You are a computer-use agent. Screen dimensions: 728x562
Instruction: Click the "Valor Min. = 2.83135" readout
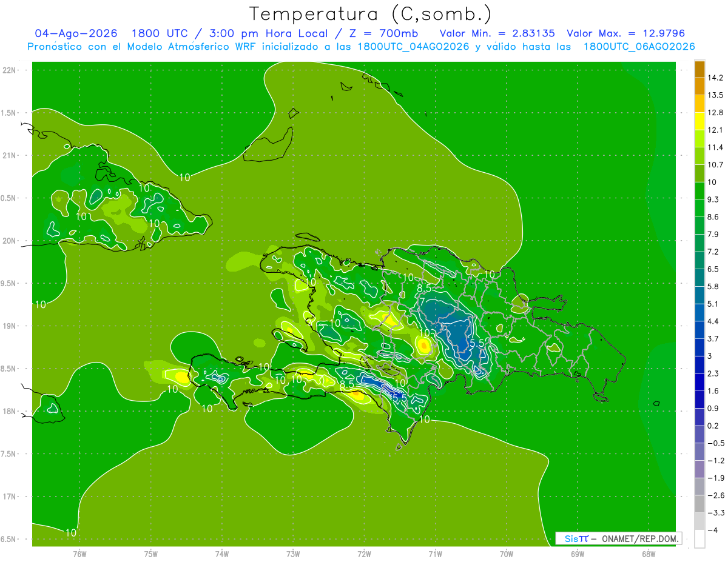coord(497,34)
